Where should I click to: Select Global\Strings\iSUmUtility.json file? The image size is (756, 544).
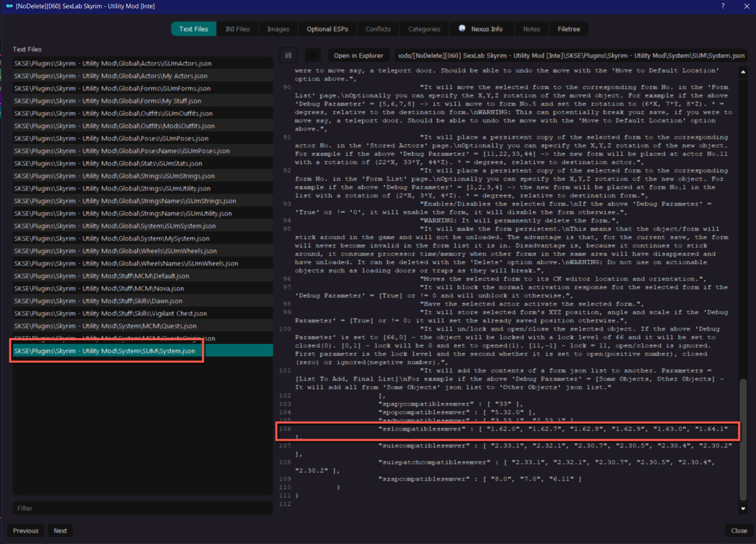click(143, 188)
